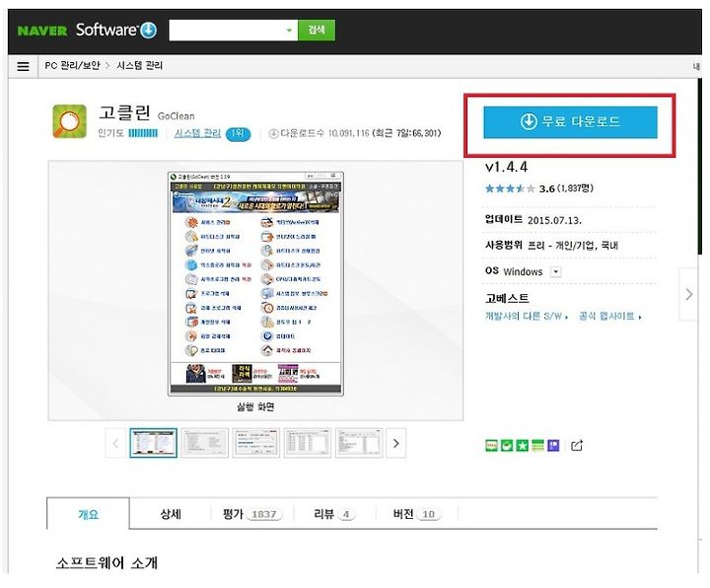Screen dimensions: 710x588
Task: Click the 1위 rank badge
Action: pyautogui.click(x=238, y=133)
